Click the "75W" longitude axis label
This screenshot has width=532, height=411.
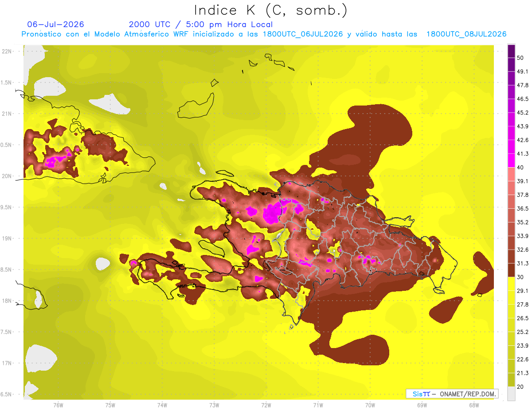(110, 405)
